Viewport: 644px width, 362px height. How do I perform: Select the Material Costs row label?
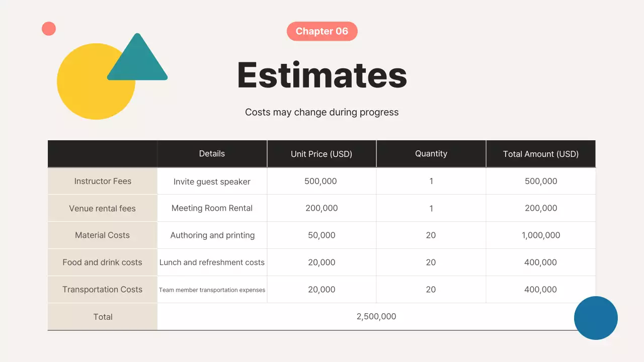[x=103, y=235]
